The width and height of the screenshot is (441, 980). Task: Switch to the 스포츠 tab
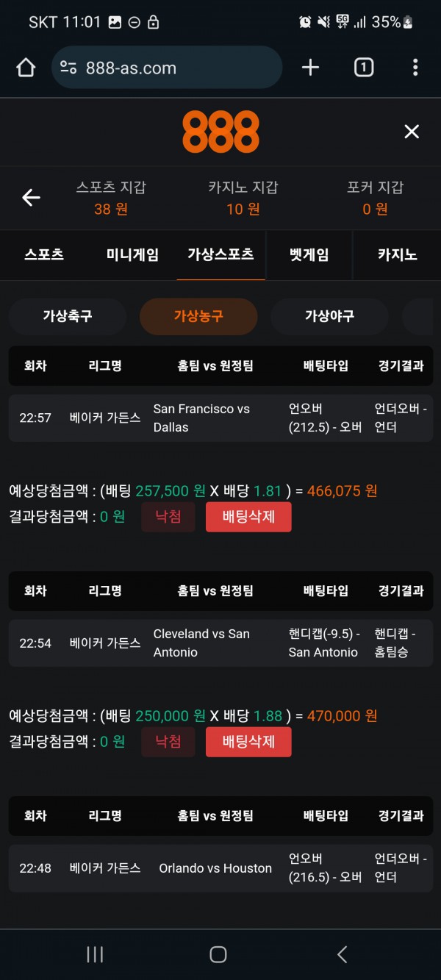[x=44, y=254]
